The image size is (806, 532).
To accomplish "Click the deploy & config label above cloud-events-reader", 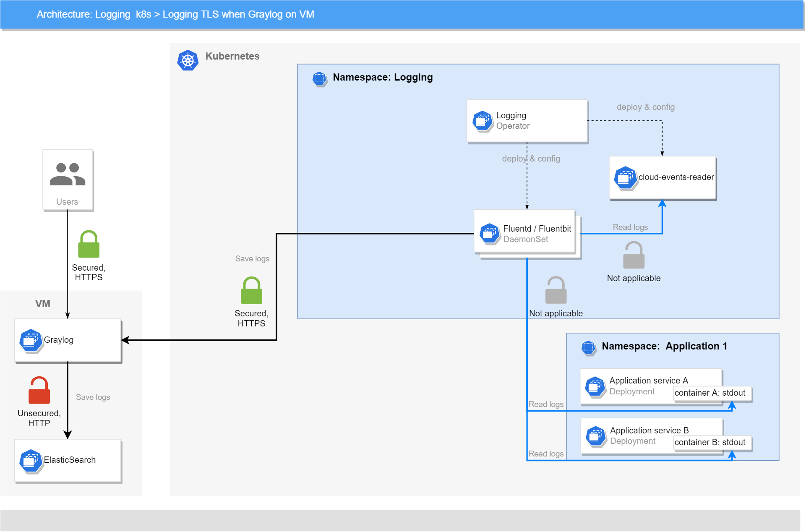I will (646, 107).
